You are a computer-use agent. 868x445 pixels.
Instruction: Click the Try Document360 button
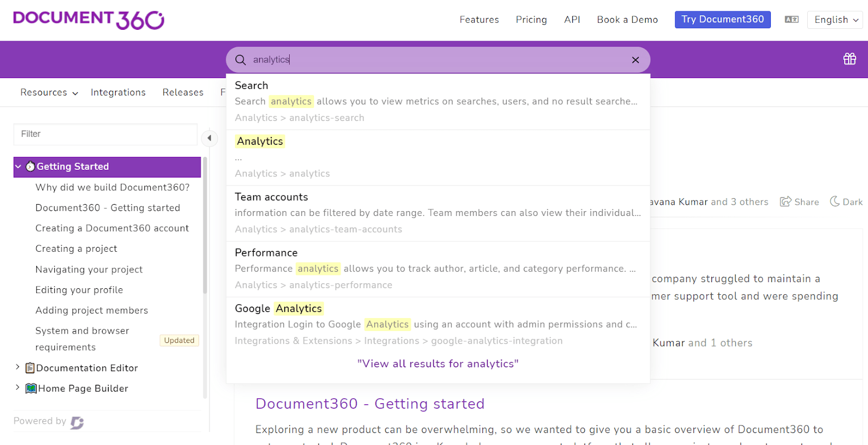pyautogui.click(x=722, y=20)
